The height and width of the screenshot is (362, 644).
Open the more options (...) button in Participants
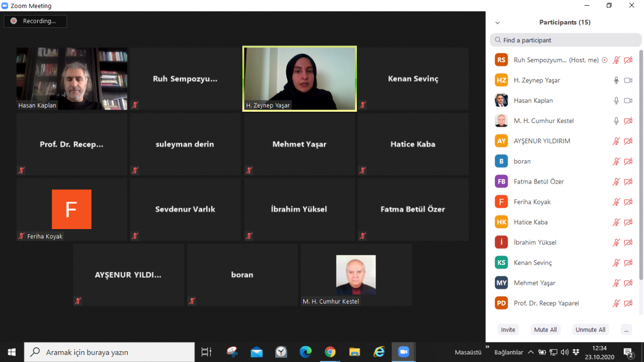626,329
